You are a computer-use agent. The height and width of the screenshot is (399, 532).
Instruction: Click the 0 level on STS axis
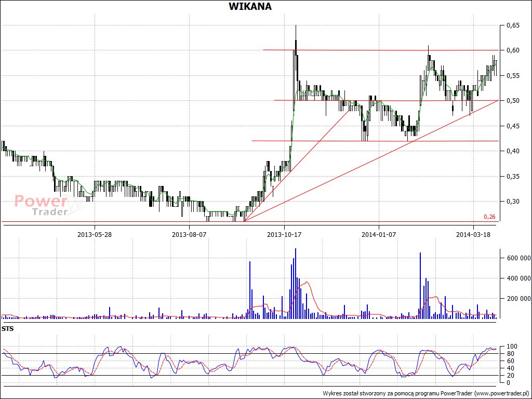click(508, 383)
